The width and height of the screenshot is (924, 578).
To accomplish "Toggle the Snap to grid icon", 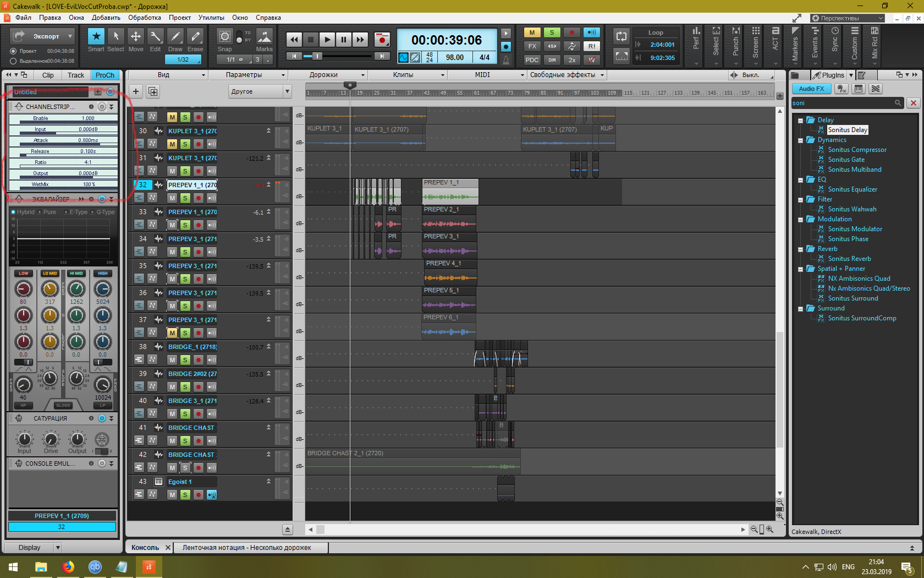I will click(x=224, y=37).
